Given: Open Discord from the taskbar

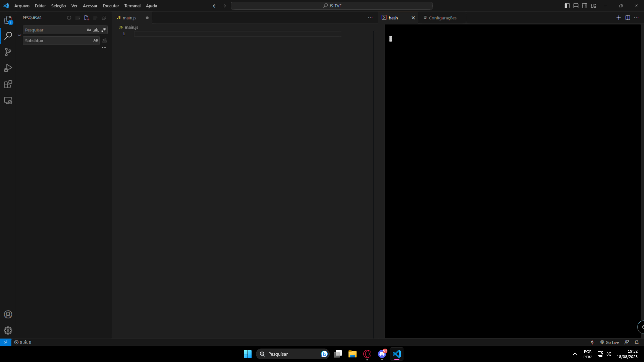Looking at the screenshot, I should [x=382, y=354].
